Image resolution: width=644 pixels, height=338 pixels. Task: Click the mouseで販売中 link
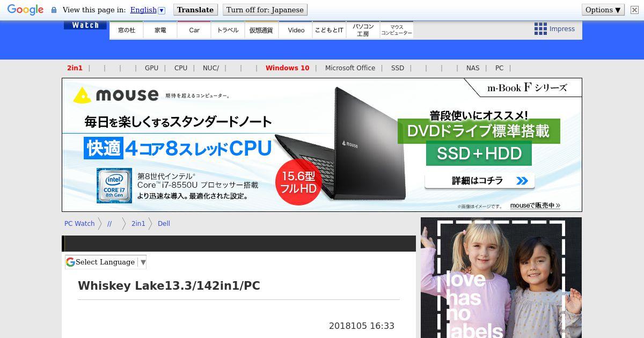535,205
